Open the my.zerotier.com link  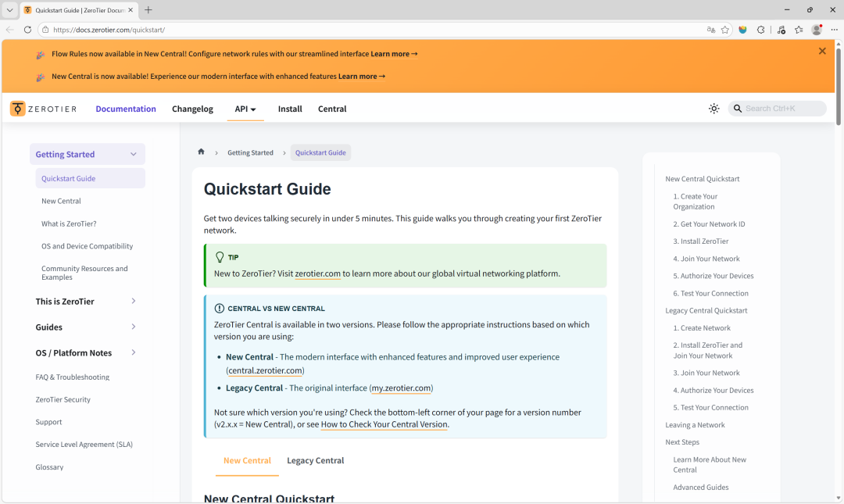tap(401, 388)
